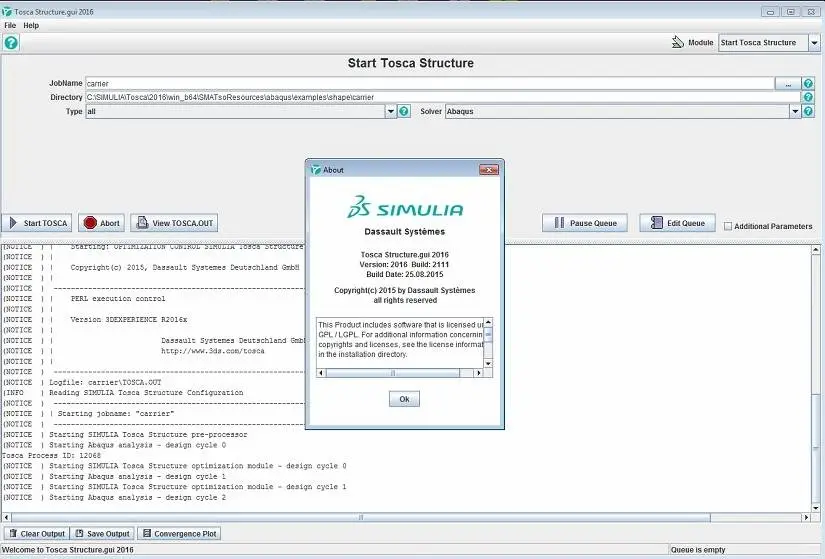Click the About license text down arrow

[488, 364]
